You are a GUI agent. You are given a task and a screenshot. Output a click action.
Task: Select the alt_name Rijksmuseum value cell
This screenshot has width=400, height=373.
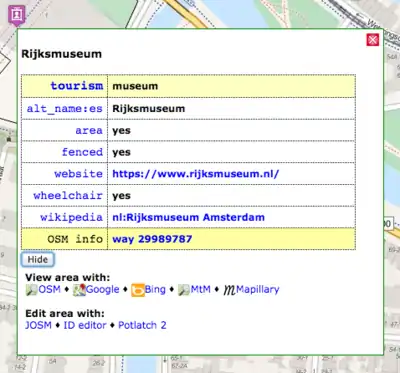click(x=232, y=109)
